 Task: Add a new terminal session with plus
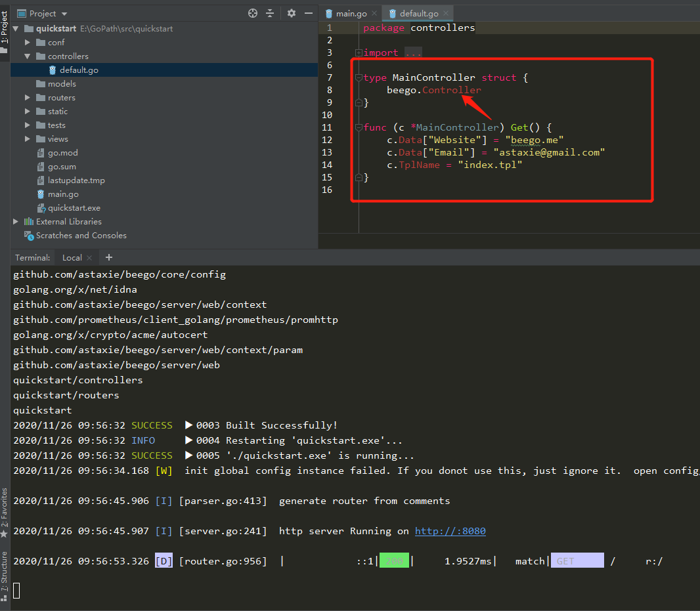(x=109, y=257)
